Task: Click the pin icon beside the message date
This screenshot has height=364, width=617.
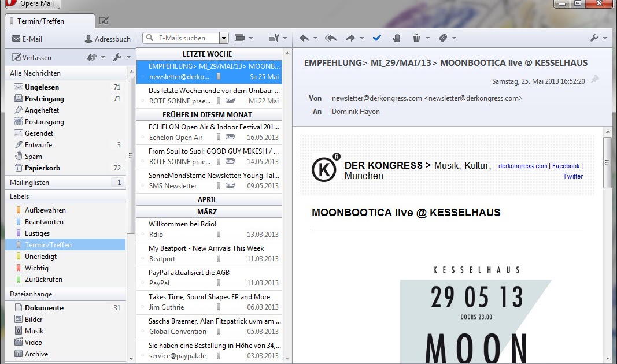Action: pyautogui.click(x=595, y=79)
